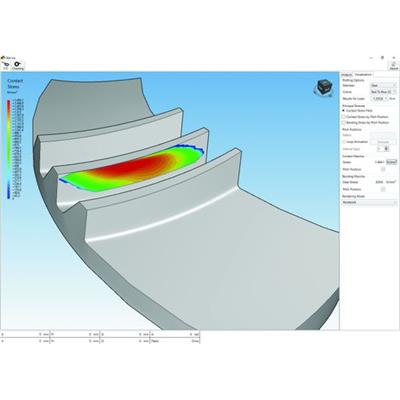Click the interval input stepper arrows
This screenshot has height=400, width=400.
click(x=387, y=149)
